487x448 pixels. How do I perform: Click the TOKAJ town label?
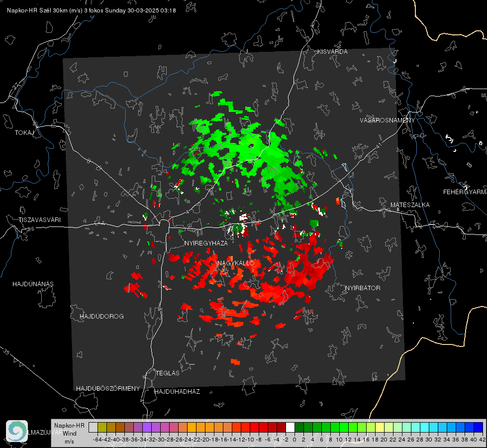pyautogui.click(x=24, y=133)
